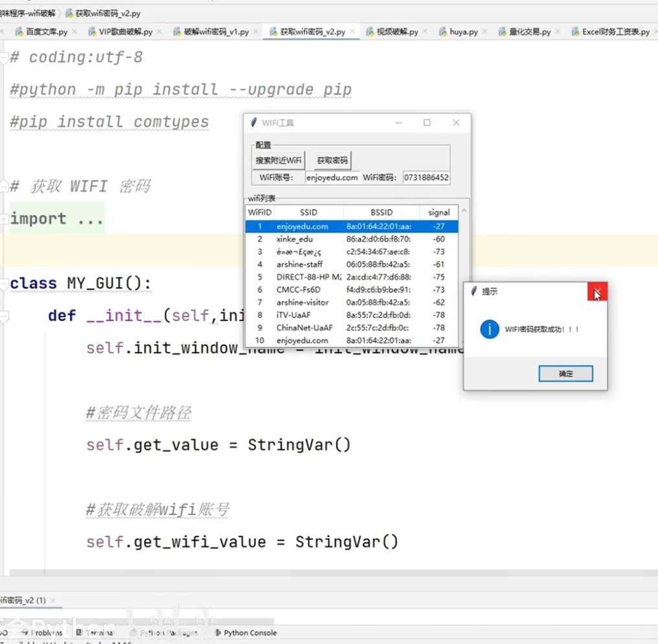Switch to the huya.py tab
Image resolution: width=658 pixels, height=644 pixels.
click(463, 32)
